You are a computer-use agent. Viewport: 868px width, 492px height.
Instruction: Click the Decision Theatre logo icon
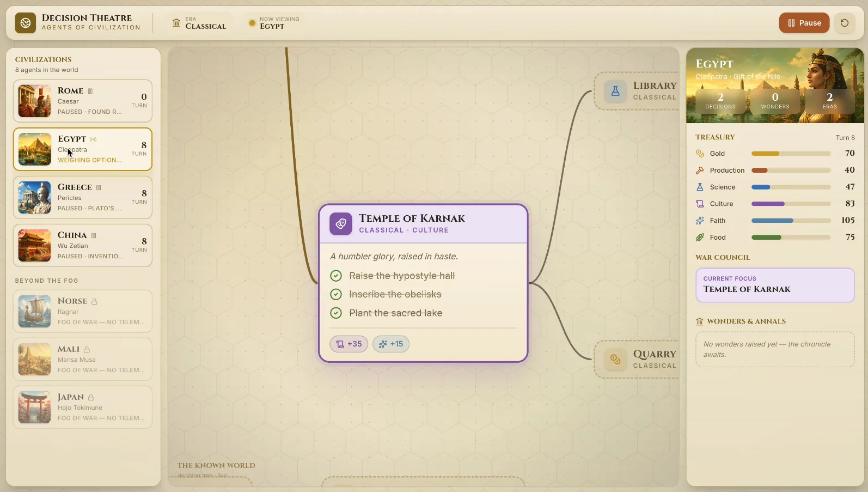click(x=25, y=23)
